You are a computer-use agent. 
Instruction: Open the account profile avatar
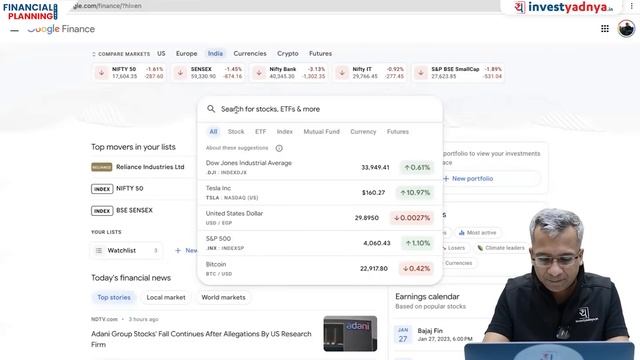[x=626, y=29]
